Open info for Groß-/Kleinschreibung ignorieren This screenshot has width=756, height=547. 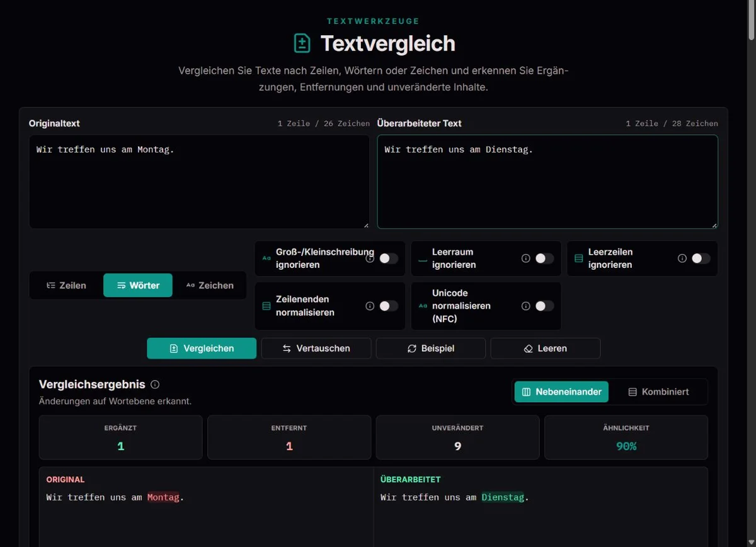(x=370, y=258)
